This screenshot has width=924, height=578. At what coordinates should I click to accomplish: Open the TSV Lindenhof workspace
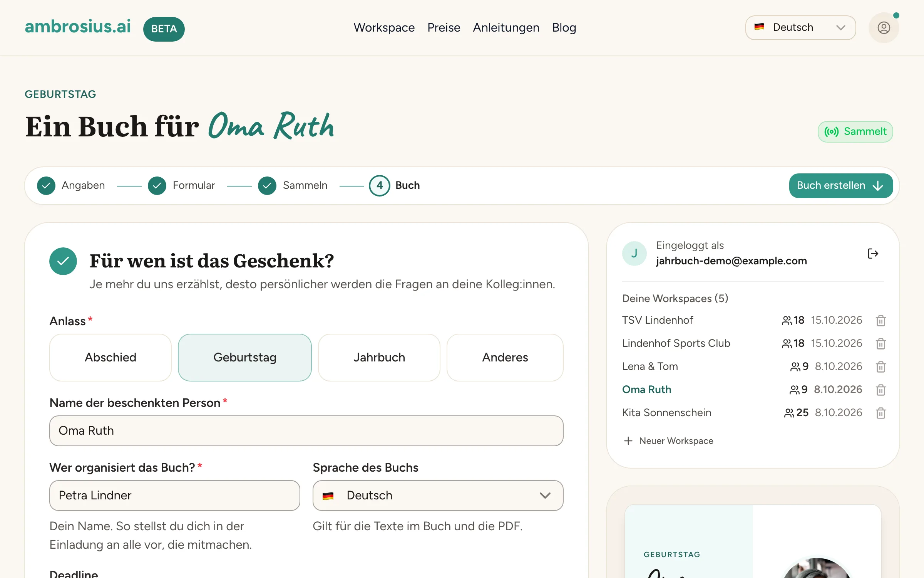click(658, 320)
